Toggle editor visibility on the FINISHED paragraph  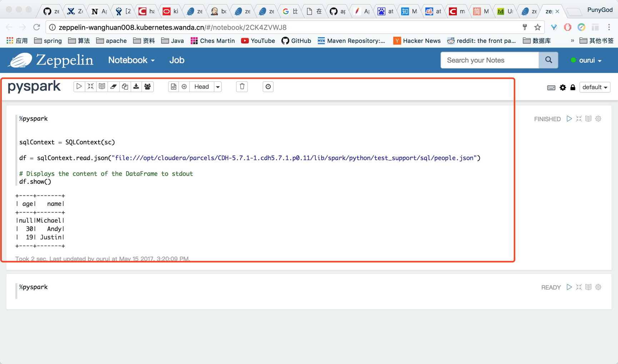[x=579, y=119]
